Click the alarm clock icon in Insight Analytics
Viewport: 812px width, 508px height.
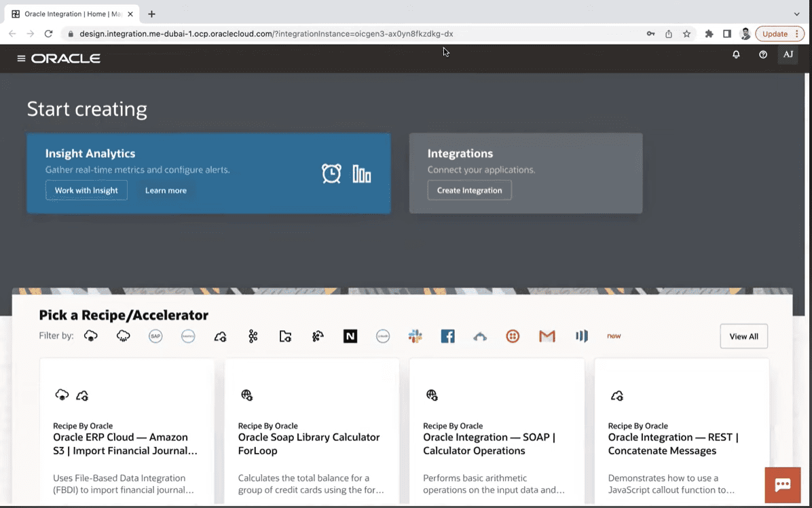[x=331, y=173]
